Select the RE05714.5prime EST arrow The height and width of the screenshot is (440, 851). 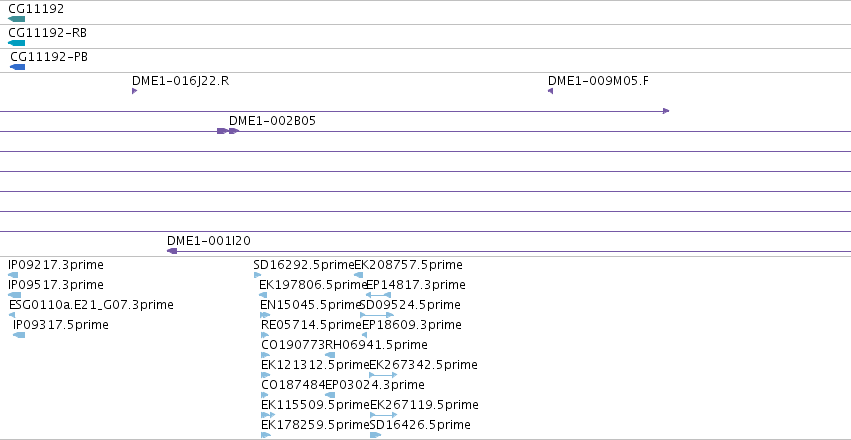point(265,335)
